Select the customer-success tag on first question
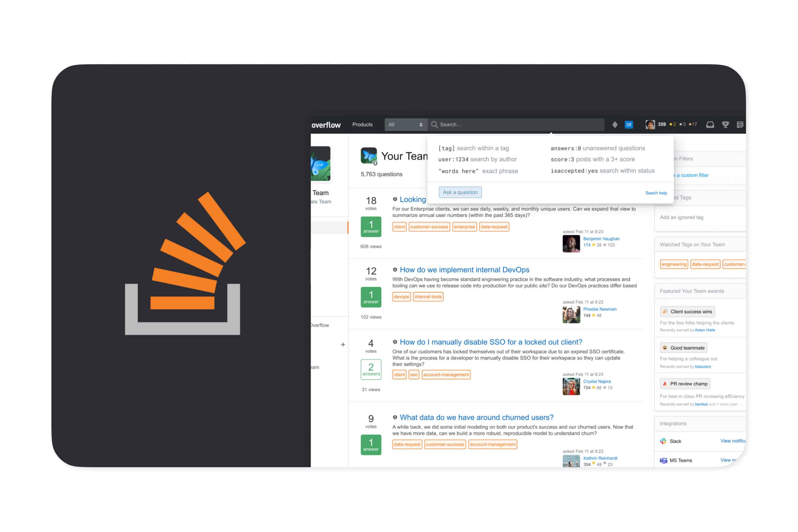The image size is (798, 532). 429,227
